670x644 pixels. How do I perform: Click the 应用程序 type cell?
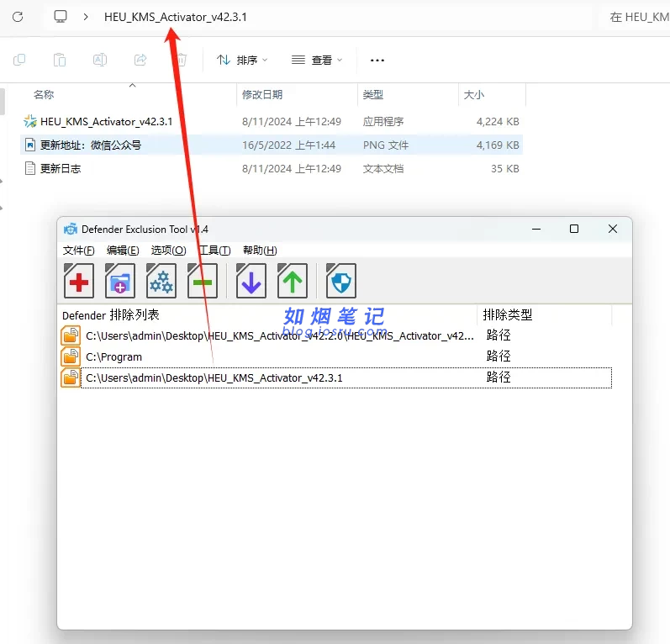383,122
